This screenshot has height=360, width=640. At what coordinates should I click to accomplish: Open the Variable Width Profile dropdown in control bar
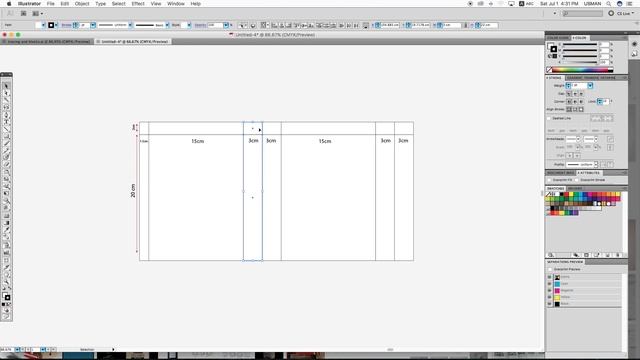pos(130,25)
